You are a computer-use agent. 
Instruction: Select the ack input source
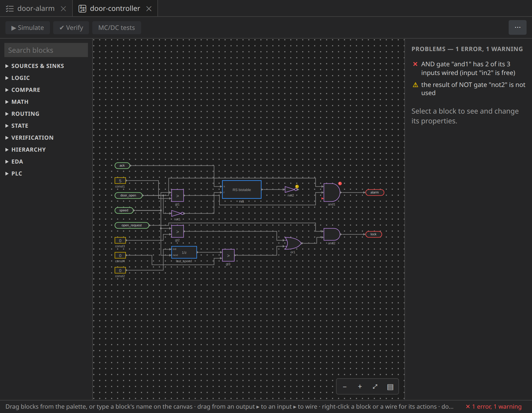coord(122,165)
